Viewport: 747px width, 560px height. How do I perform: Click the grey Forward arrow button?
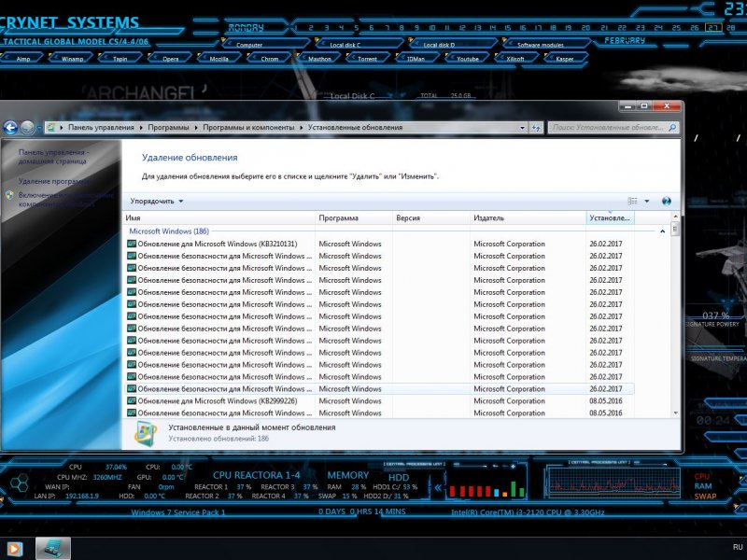point(27,128)
